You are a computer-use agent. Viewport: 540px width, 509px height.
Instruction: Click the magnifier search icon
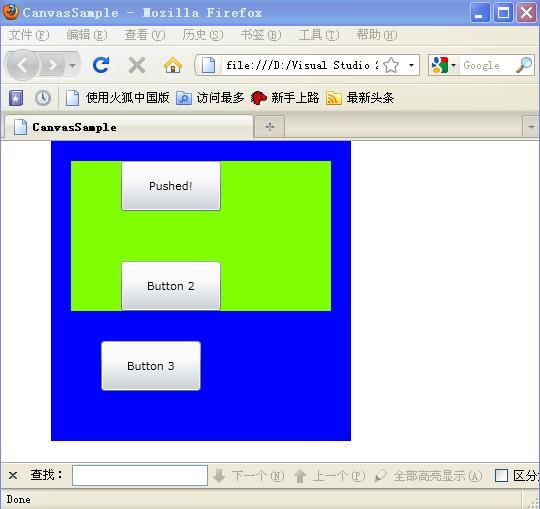[x=524, y=65]
